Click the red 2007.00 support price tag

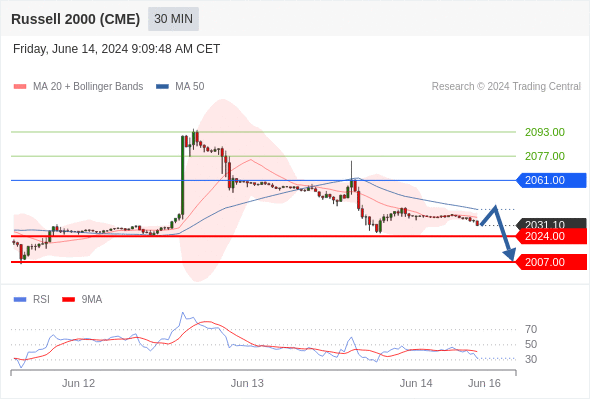point(551,262)
